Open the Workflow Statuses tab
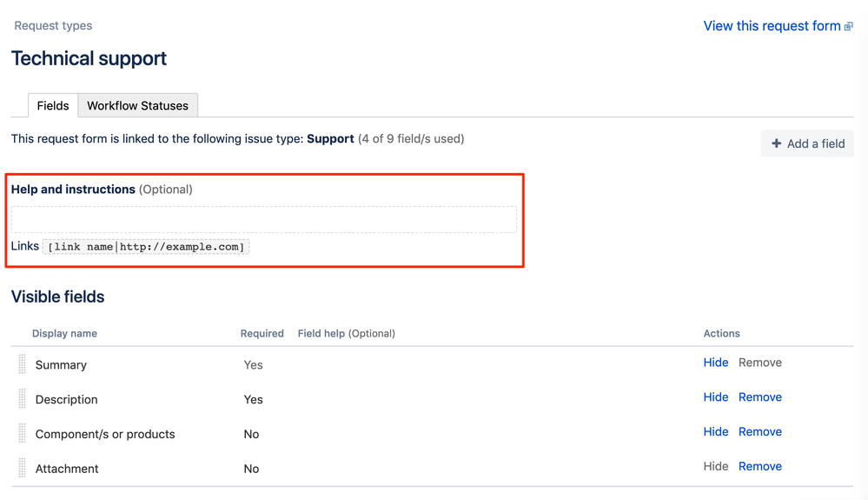Viewport: 868px width, 500px height. [138, 105]
